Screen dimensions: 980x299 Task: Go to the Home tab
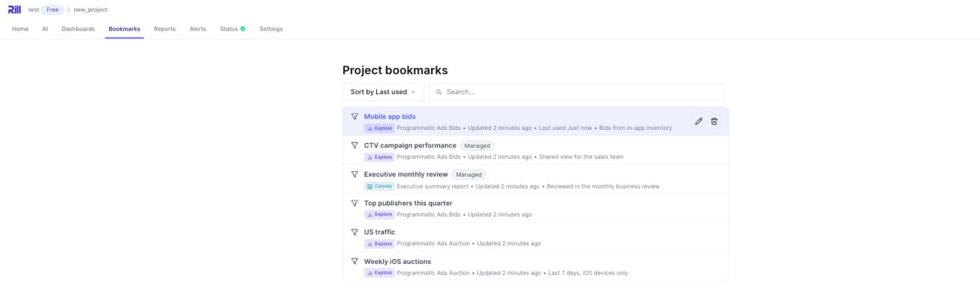(20, 29)
